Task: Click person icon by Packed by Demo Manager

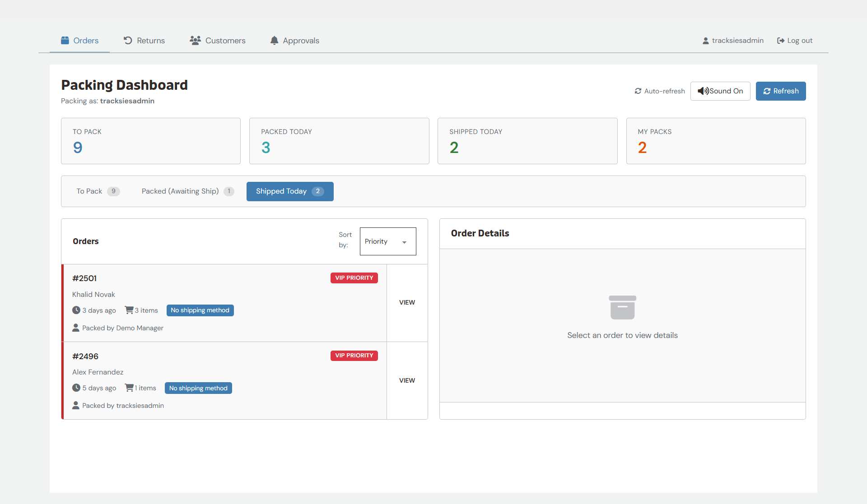Action: pyautogui.click(x=76, y=328)
